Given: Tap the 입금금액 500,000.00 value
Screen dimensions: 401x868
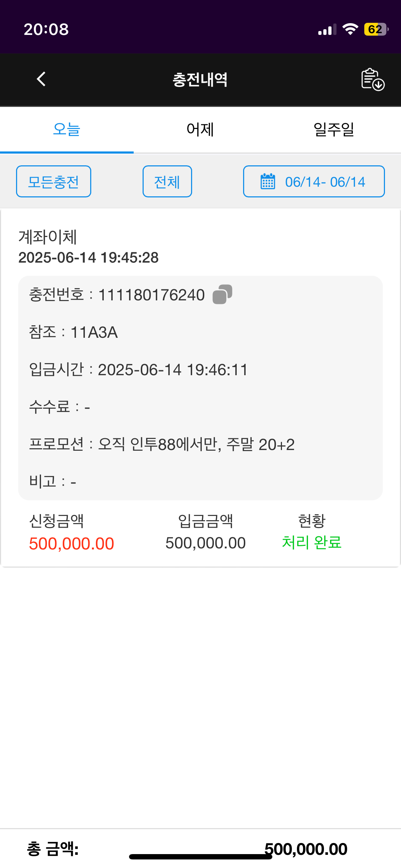Looking at the screenshot, I should click(x=205, y=543).
